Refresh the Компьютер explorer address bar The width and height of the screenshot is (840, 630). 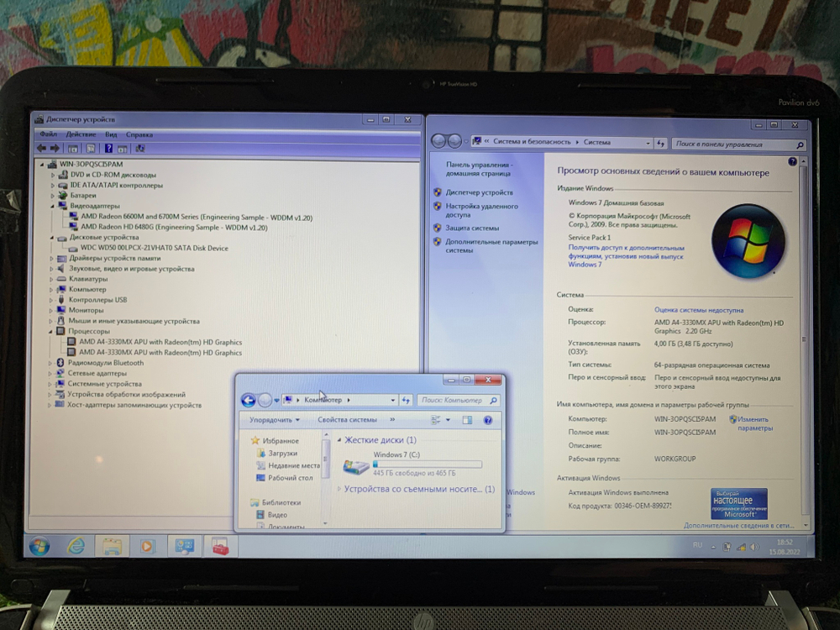406,400
